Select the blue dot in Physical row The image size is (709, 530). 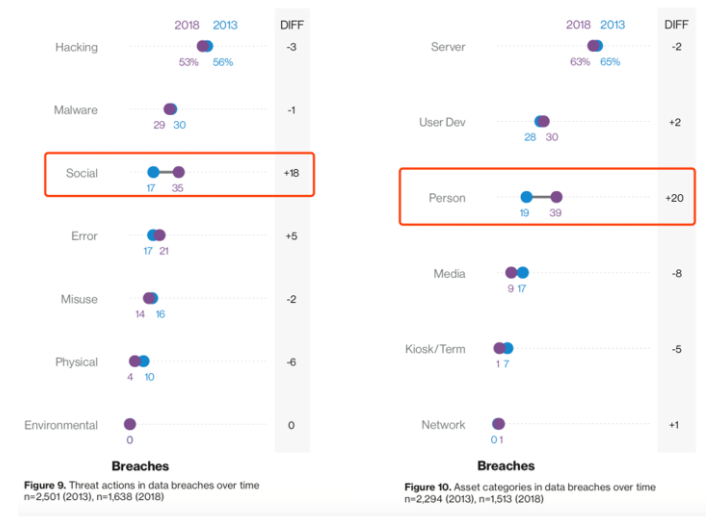point(144,361)
